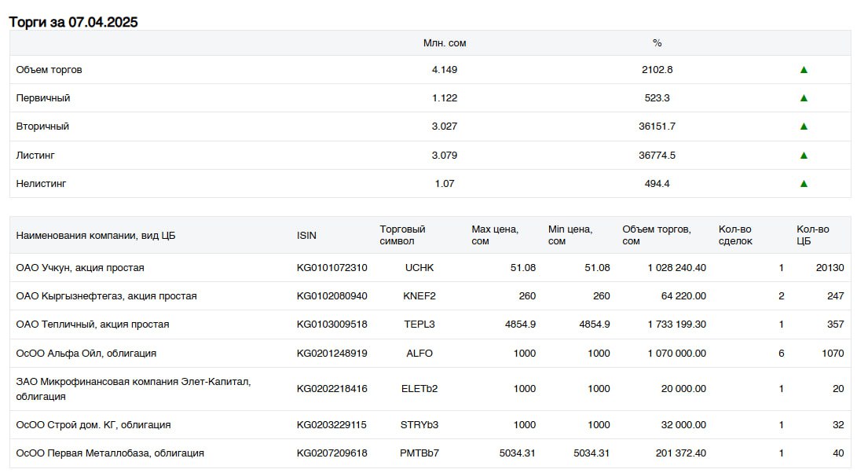Click the green up arrow in the Первичный row
Screen dimensions: 868x473
[804, 98]
